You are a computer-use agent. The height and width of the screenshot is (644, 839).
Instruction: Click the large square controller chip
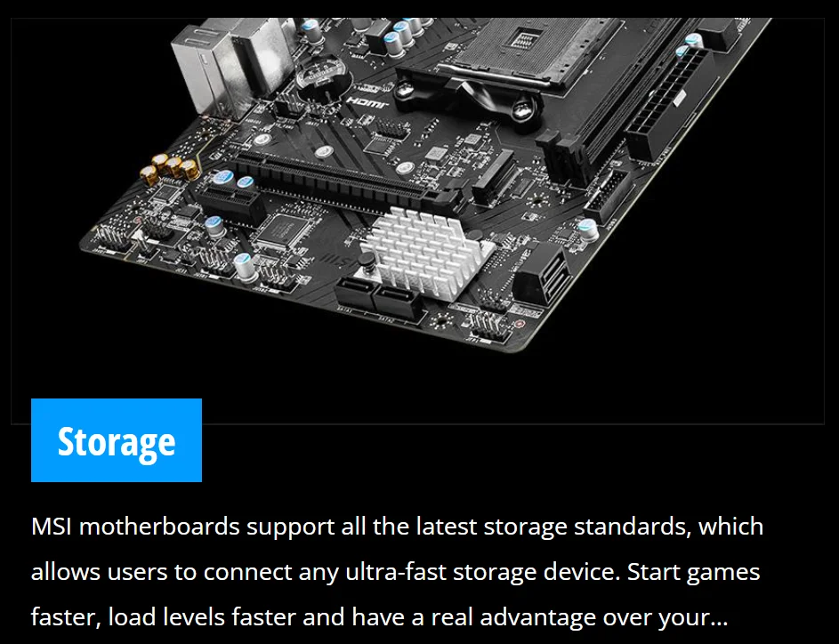[x=284, y=230]
